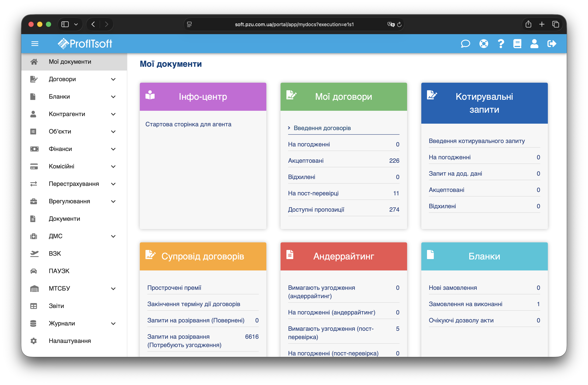Open the documentation book icon
588x385 pixels.
coord(517,44)
